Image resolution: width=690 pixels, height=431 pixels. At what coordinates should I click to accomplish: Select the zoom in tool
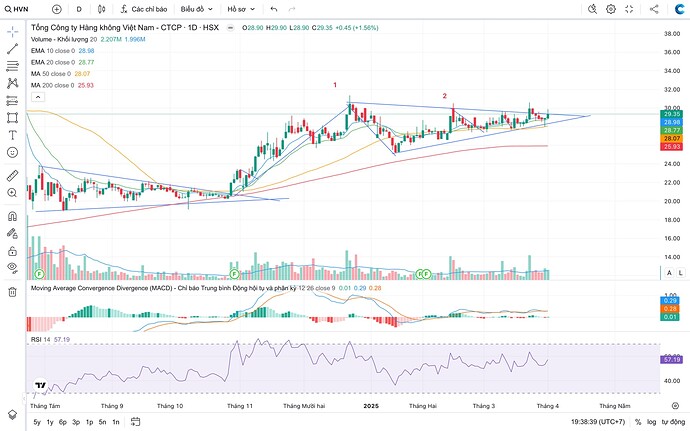click(12, 193)
